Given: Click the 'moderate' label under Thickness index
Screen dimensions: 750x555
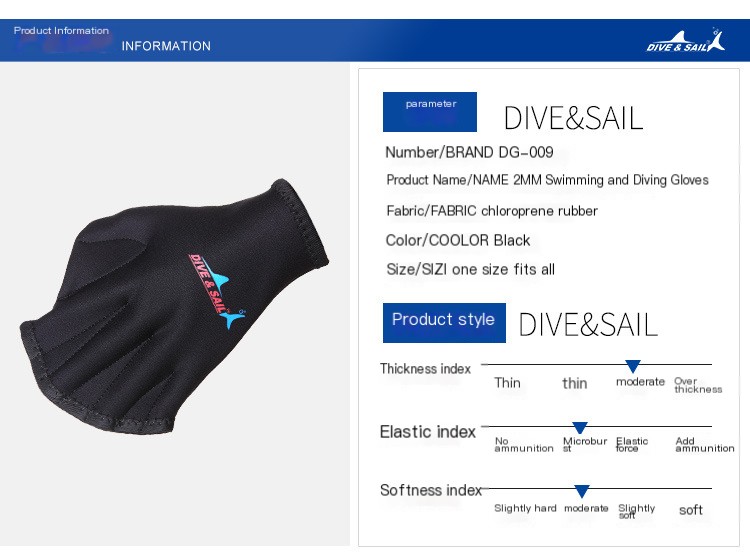Looking at the screenshot, I should pos(640,382).
